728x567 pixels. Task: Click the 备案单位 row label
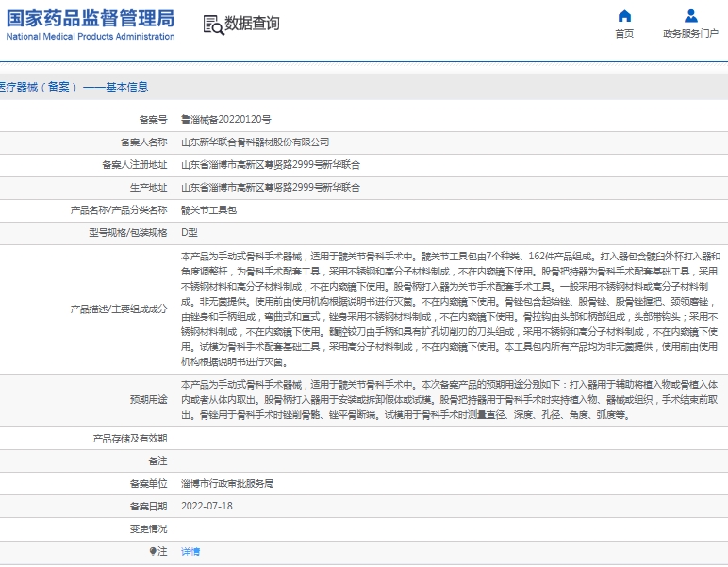pos(149,483)
